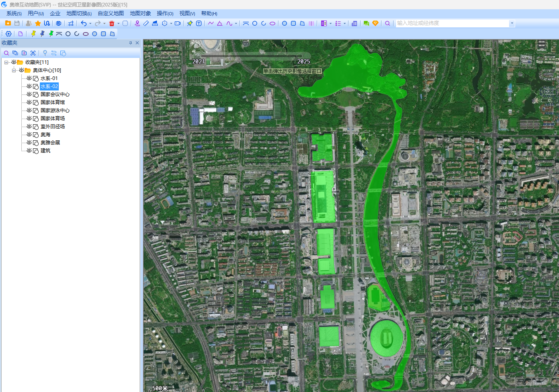Click the purple location marker icon

coord(137,23)
